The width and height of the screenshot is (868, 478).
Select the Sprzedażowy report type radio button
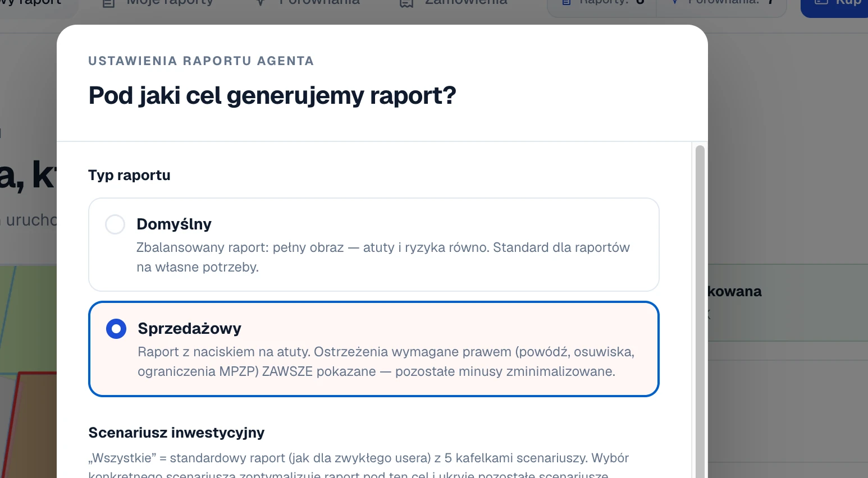(x=116, y=329)
